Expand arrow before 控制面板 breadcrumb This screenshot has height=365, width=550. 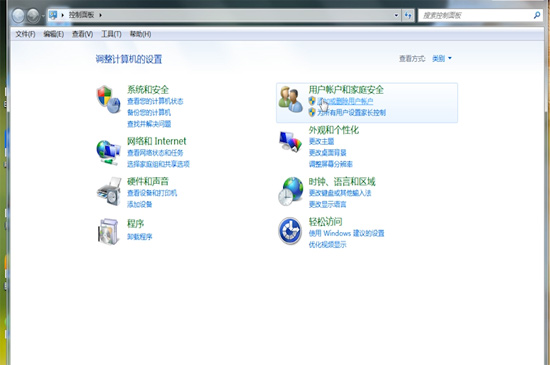(x=62, y=15)
